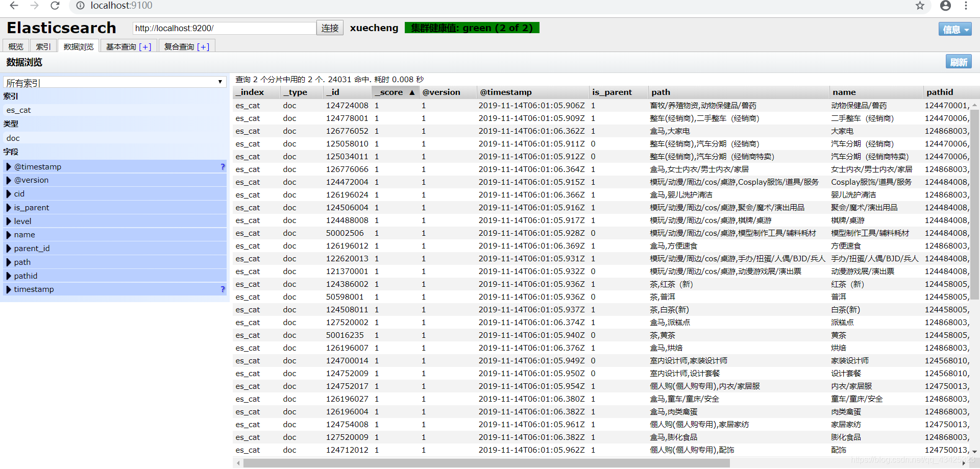Click the name cell 大家电
This screenshot has width=980, height=469.
(x=842, y=131)
